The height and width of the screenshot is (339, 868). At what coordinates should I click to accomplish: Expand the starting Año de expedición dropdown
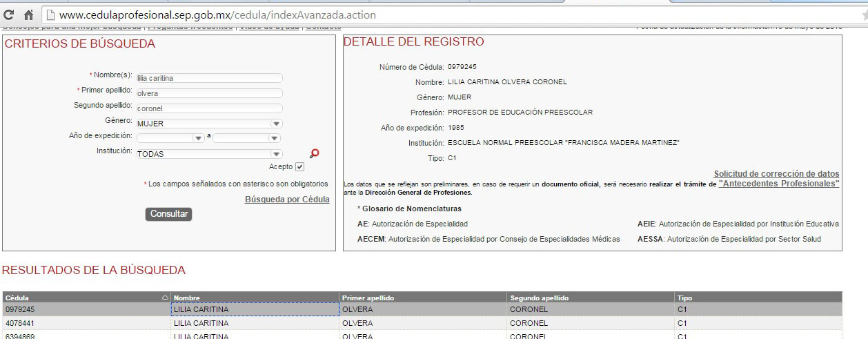[x=199, y=138]
